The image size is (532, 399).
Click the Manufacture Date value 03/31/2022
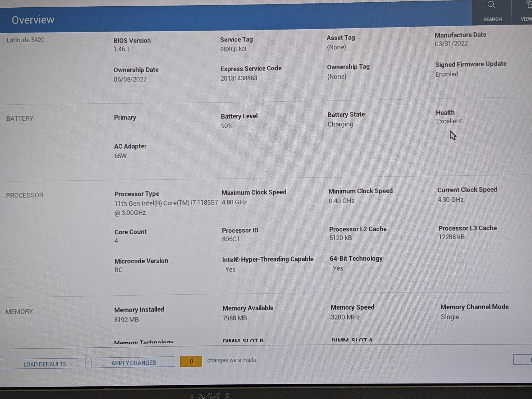451,44
